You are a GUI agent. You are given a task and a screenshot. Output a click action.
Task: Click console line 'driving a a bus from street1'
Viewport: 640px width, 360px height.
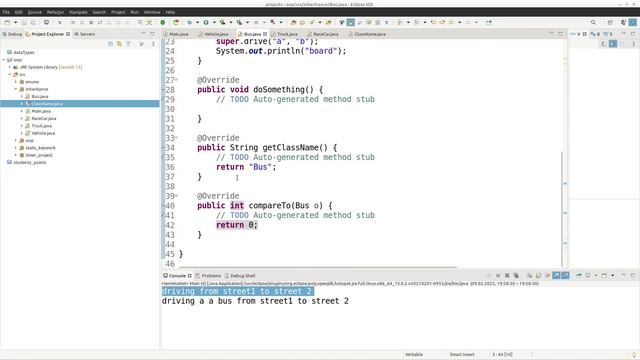(x=255, y=301)
